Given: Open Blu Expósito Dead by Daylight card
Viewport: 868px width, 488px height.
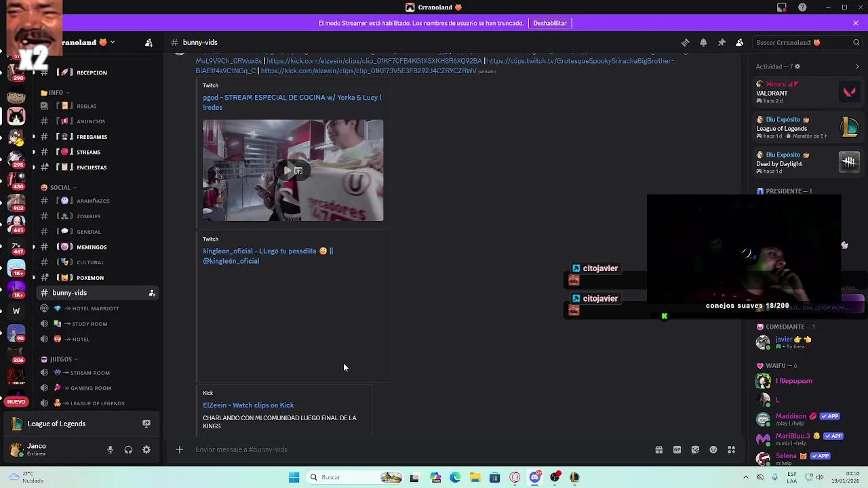Looking at the screenshot, I should pyautogui.click(x=807, y=163).
